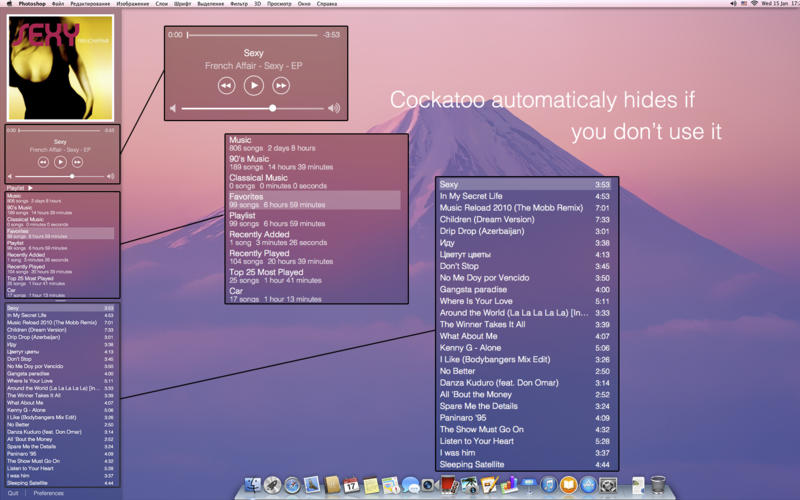This screenshot has height=500, width=800.
Task: Click Play in the enlarged player panel
Action: pyautogui.click(x=254, y=85)
